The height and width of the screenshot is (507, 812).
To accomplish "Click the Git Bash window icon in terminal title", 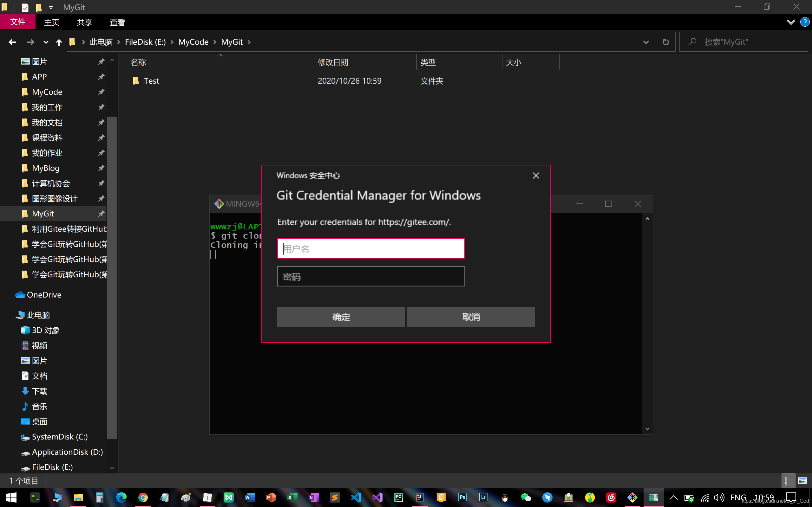I will tap(219, 203).
